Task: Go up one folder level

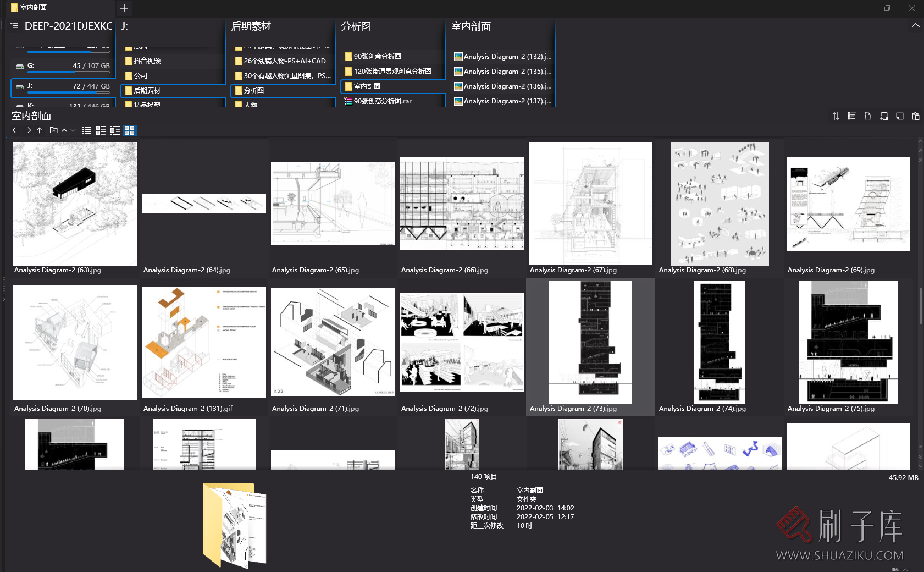Action: tap(39, 130)
